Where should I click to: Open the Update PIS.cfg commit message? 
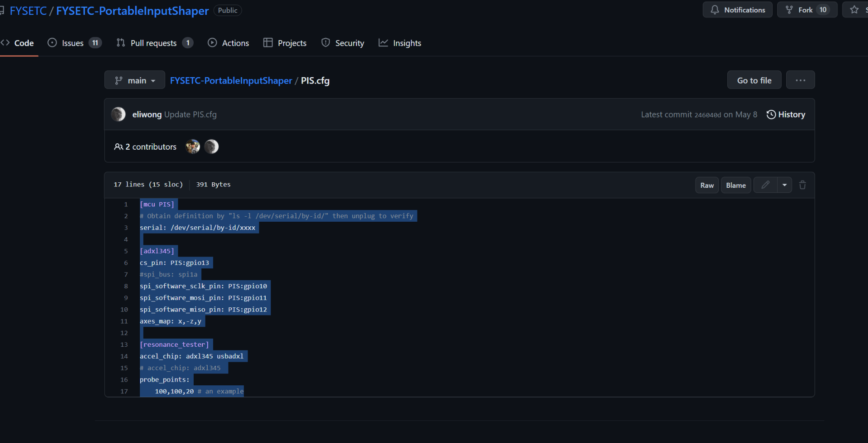click(x=190, y=114)
